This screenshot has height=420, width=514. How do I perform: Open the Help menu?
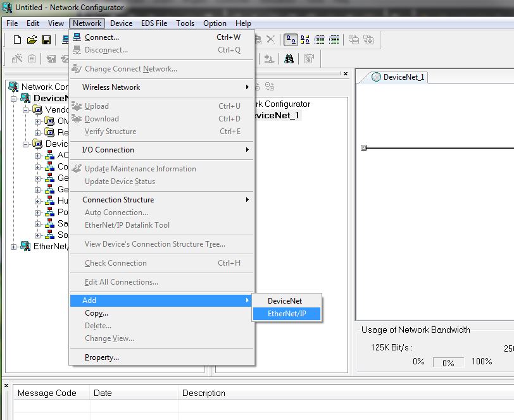click(x=243, y=23)
